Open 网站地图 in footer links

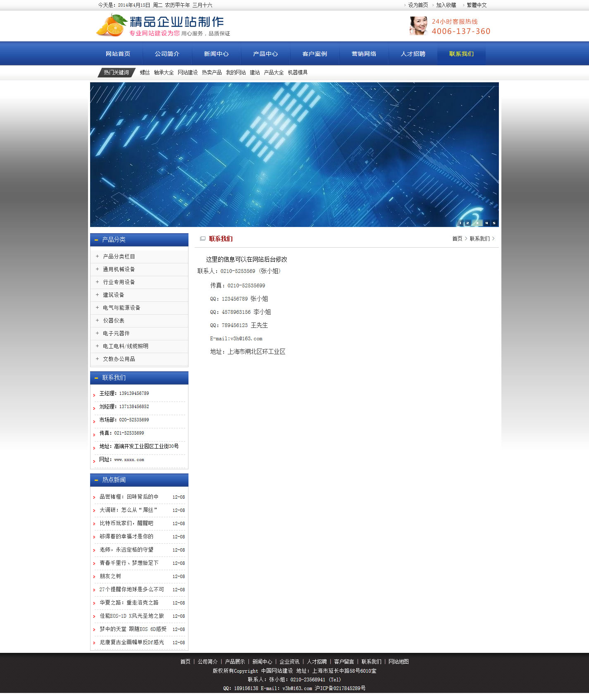click(x=398, y=662)
